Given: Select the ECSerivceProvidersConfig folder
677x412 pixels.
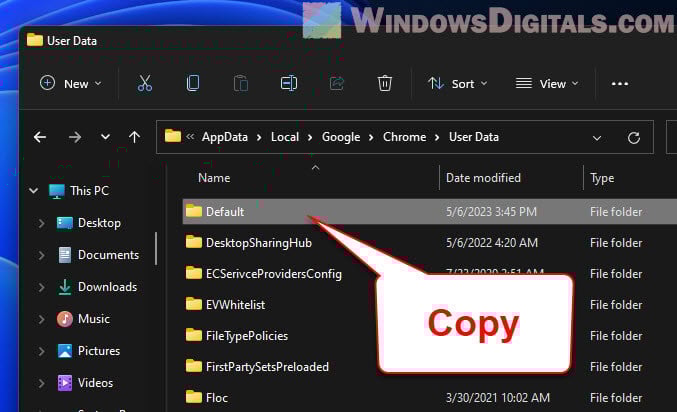Looking at the screenshot, I should click(x=274, y=274).
